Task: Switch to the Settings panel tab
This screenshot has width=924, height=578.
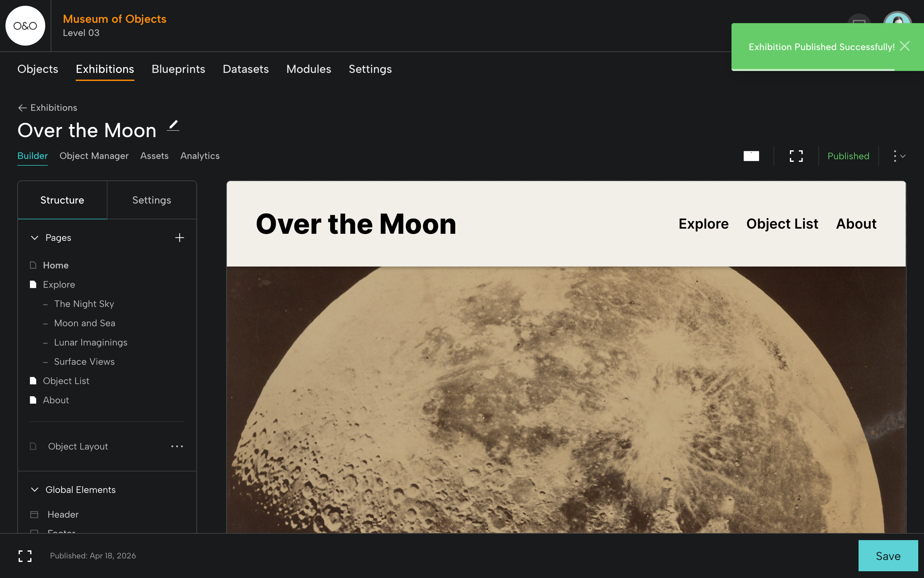Action: point(151,200)
